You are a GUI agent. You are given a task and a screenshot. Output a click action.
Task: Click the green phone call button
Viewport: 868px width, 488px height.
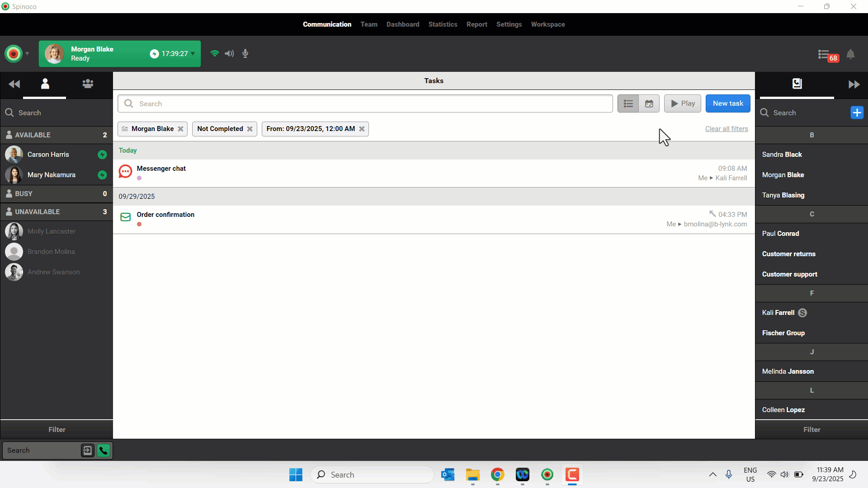[104, 450]
